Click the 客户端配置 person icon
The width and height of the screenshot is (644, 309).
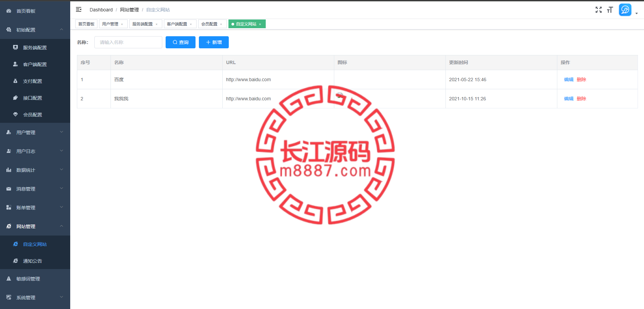pos(15,64)
